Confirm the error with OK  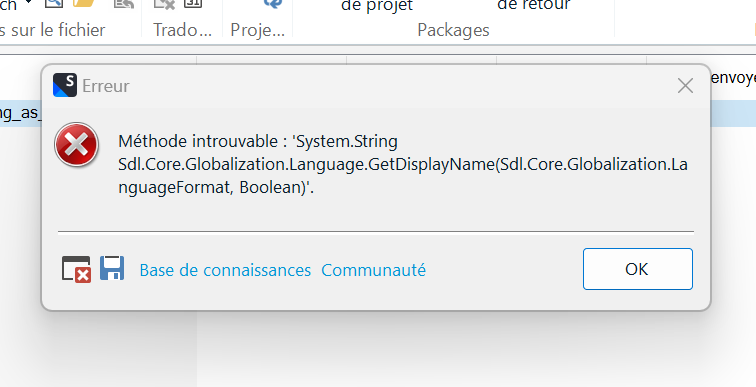[637, 269]
